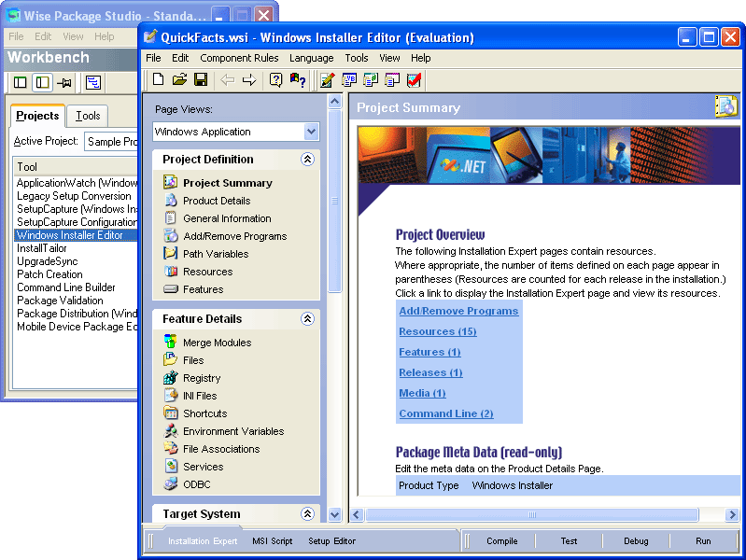This screenshot has height=560, width=746.
Task: Select Patch Creation in Workbench tool list
Action: pyautogui.click(x=50, y=274)
